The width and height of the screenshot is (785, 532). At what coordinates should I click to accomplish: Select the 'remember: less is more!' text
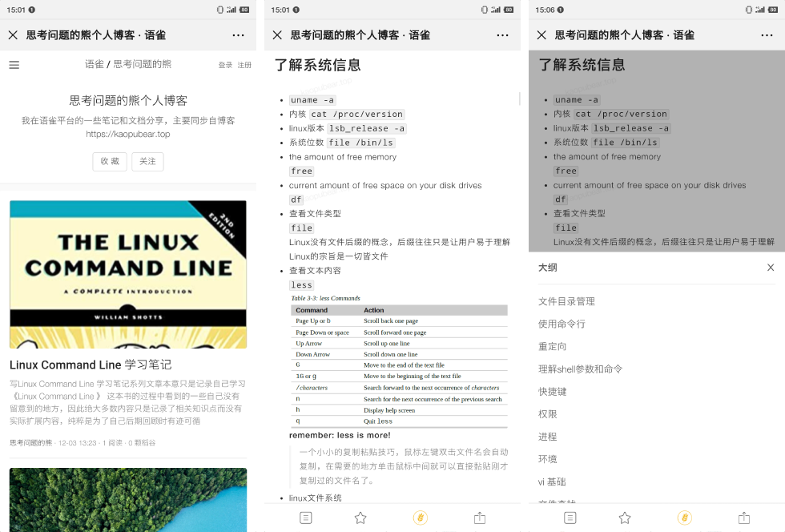pos(340,435)
